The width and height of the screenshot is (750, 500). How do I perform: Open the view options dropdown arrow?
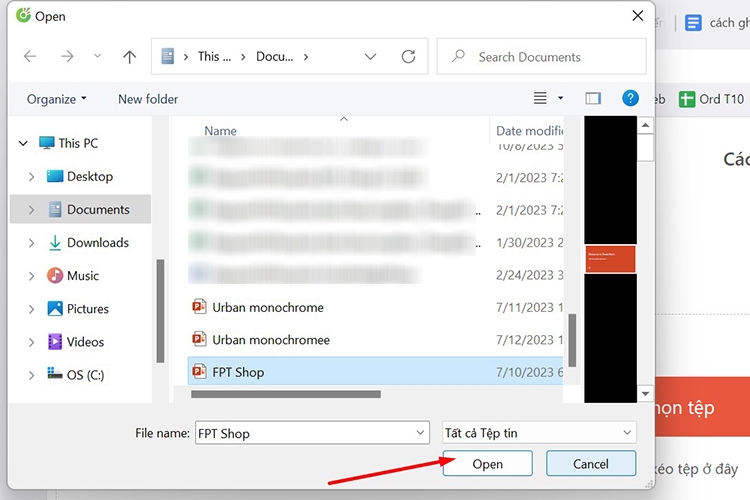point(560,99)
